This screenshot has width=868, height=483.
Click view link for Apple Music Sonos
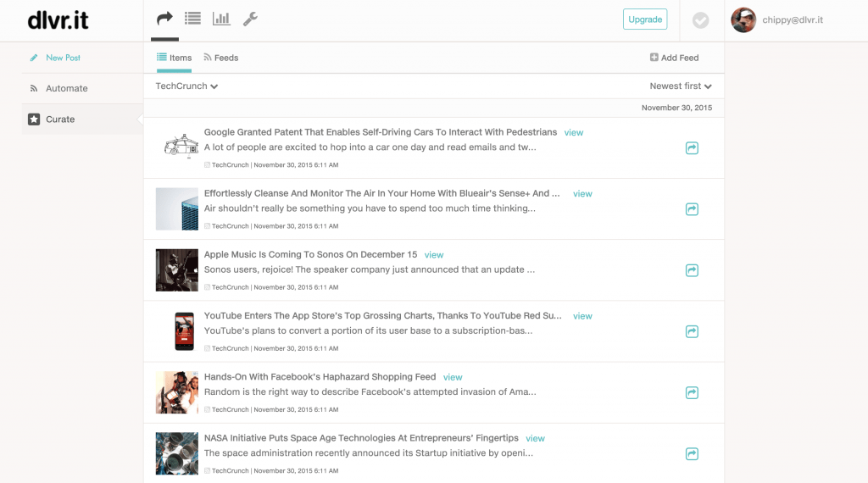[434, 255]
